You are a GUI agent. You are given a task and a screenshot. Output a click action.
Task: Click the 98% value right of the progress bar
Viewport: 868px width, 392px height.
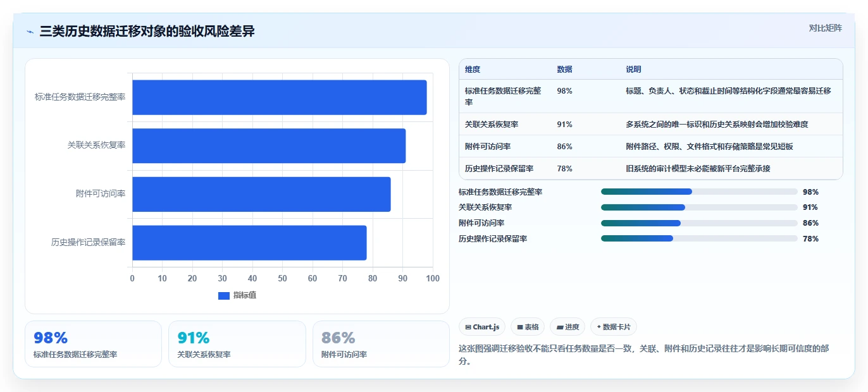coord(810,192)
